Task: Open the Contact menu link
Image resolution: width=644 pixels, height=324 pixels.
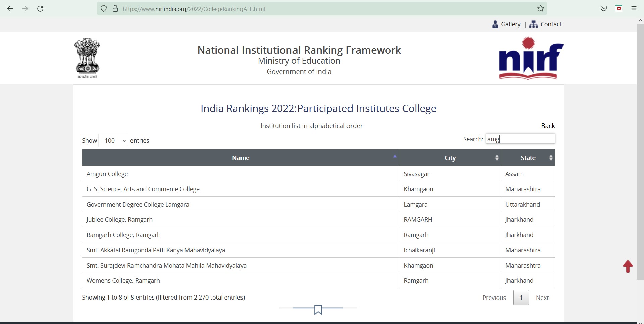Action: click(546, 24)
